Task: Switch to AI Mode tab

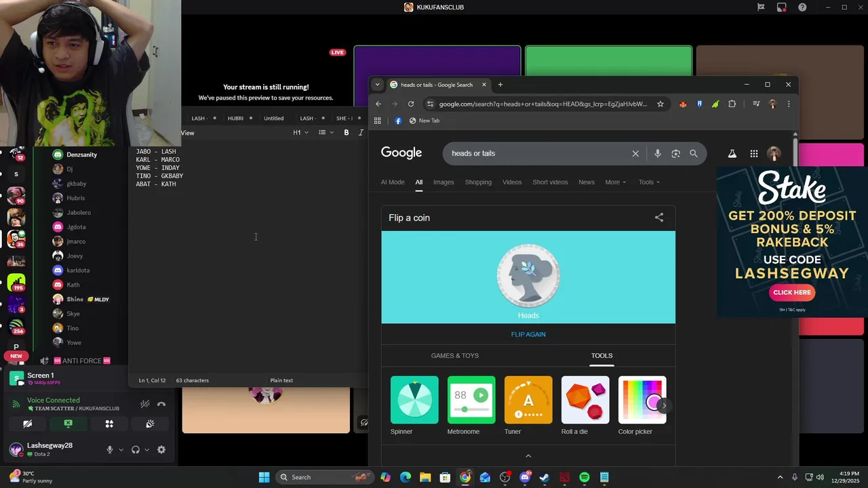Action: (x=393, y=182)
